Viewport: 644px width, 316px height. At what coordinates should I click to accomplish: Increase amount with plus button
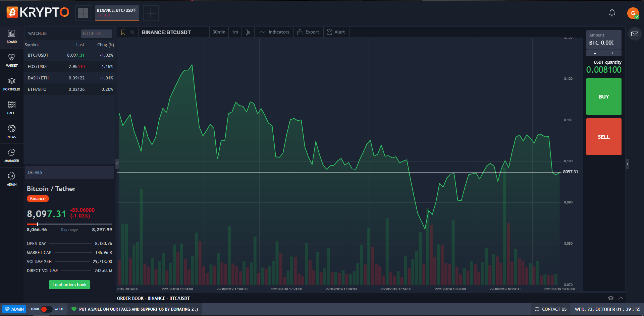click(613, 53)
